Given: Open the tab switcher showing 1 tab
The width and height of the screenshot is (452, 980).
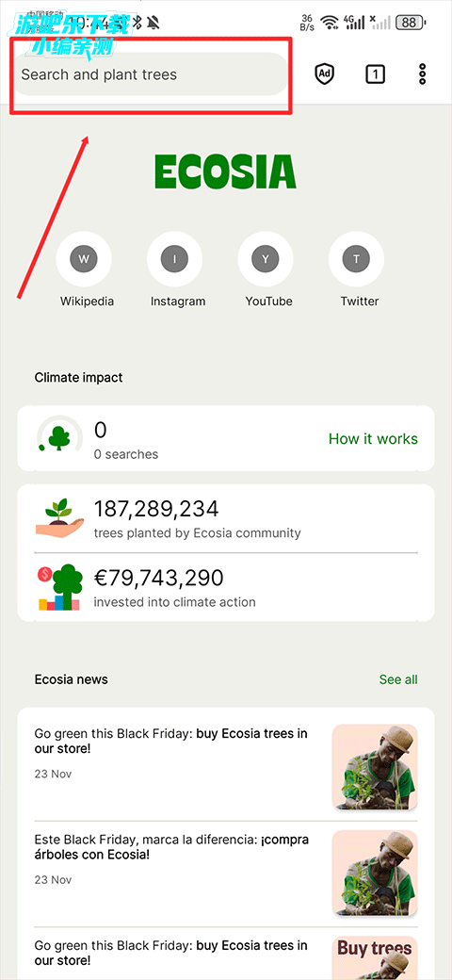Looking at the screenshot, I should [x=375, y=74].
